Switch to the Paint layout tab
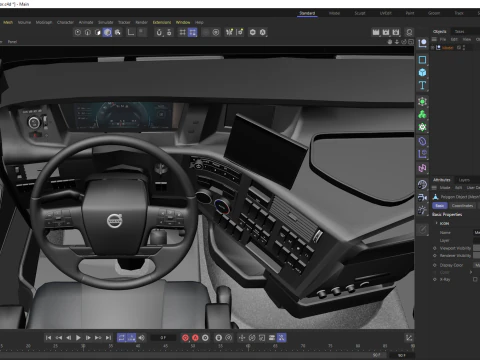 pyautogui.click(x=410, y=13)
